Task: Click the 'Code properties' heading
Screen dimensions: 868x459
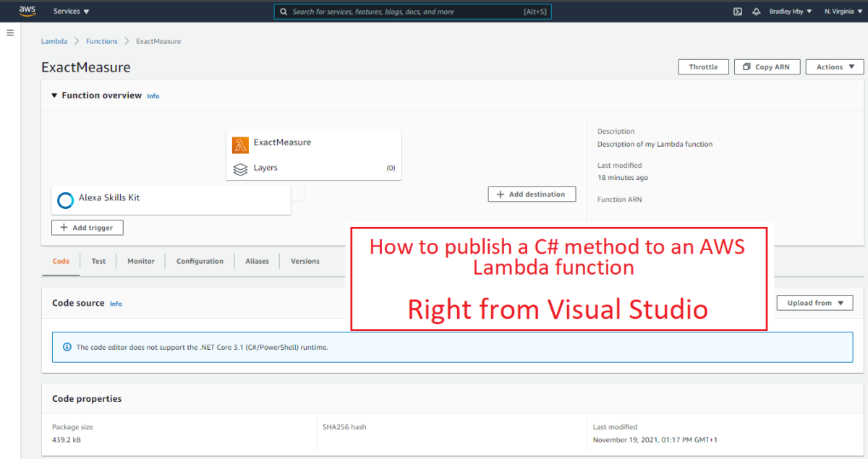Action: tap(87, 398)
